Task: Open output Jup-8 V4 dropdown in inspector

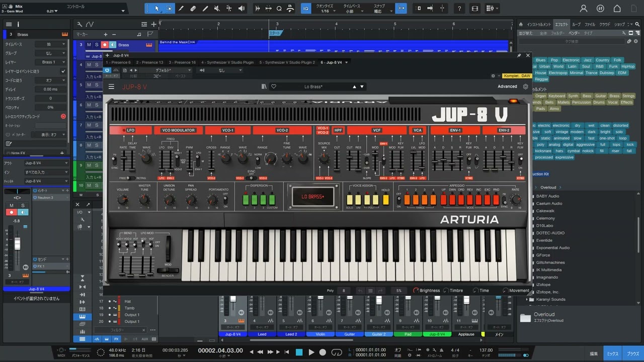Action: point(46,163)
